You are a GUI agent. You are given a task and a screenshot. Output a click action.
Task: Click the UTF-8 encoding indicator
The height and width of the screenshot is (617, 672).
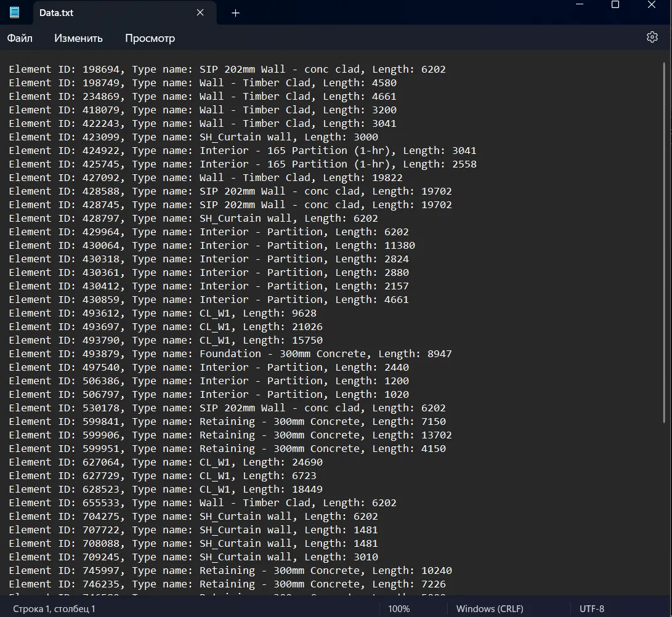click(x=591, y=608)
